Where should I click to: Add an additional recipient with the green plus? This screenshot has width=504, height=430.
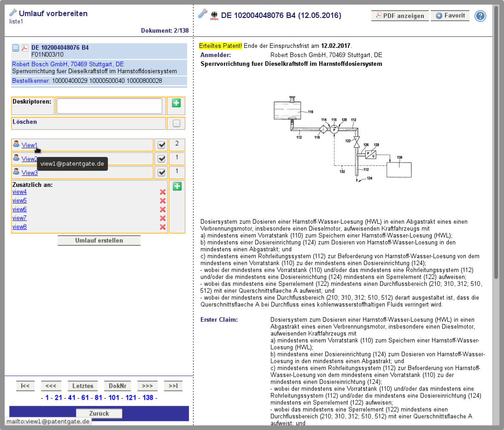pyautogui.click(x=177, y=186)
